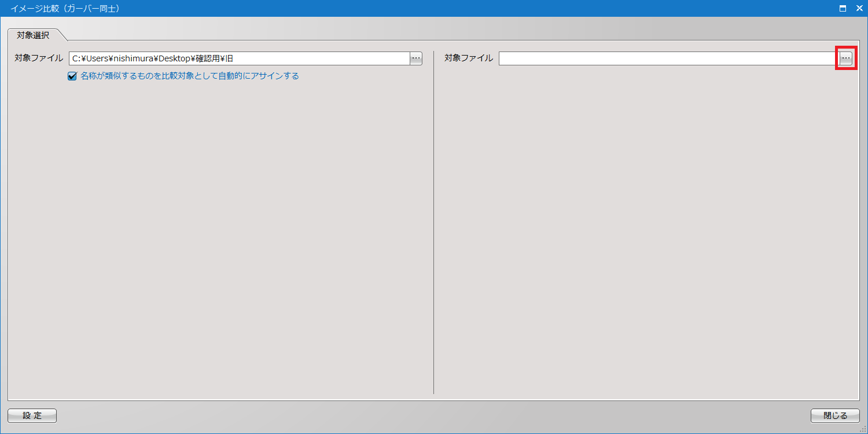Click the empty right pane below the file field
Image resolution: width=868 pixels, height=434 pixels.
coord(645,231)
